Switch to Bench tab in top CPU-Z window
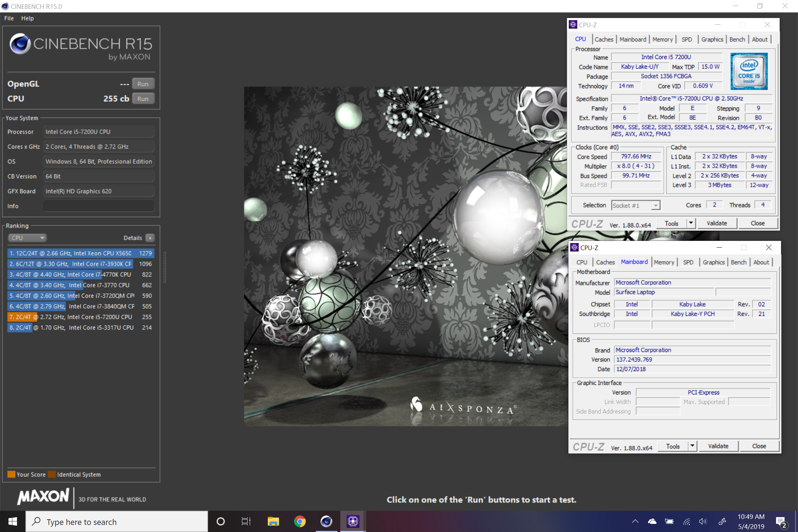 (x=737, y=39)
